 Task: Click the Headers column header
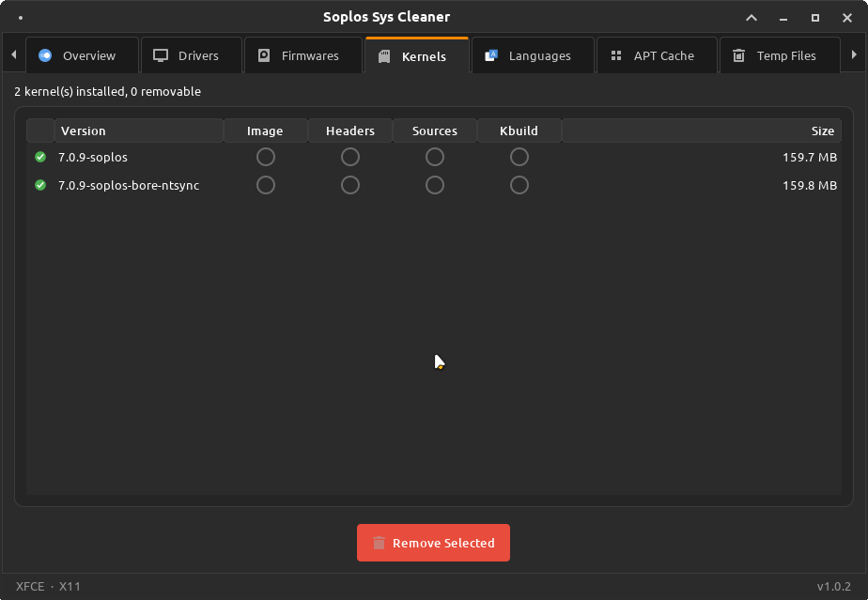(x=350, y=131)
